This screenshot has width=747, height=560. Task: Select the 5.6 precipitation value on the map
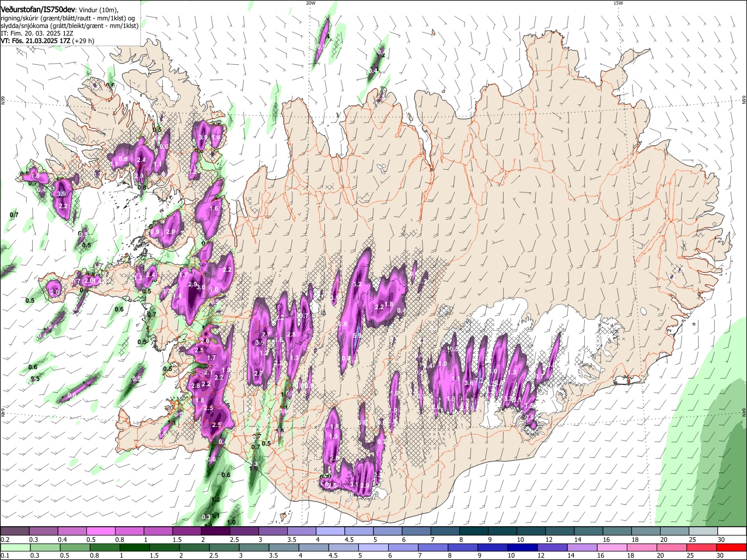tap(358, 336)
